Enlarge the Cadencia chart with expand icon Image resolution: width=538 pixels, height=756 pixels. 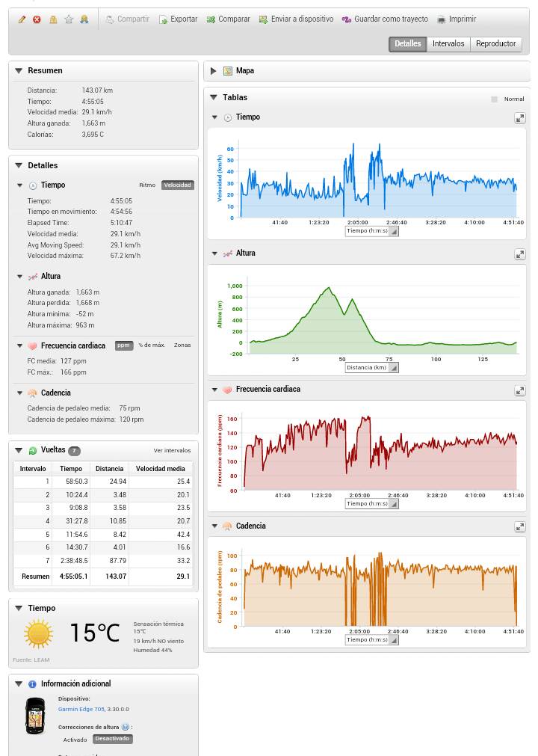point(519,527)
